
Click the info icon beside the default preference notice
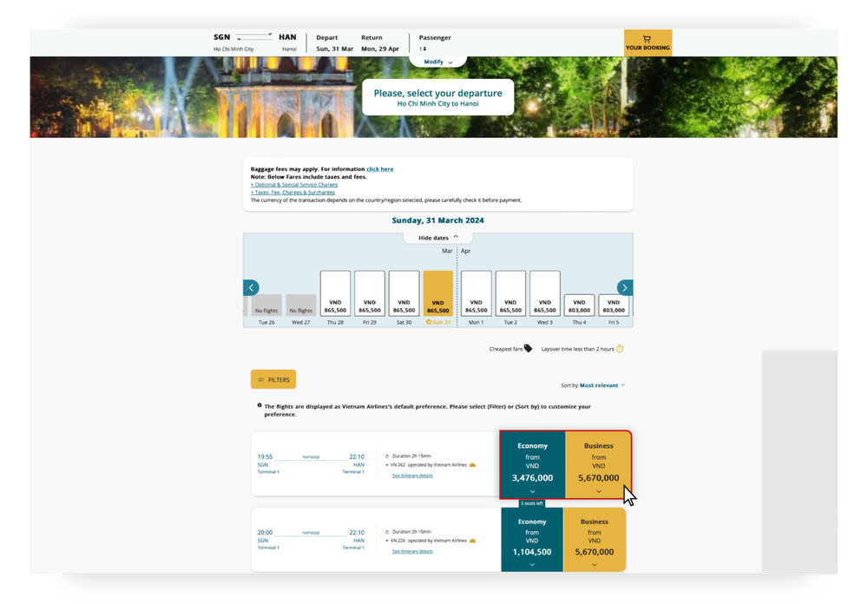[x=259, y=405]
